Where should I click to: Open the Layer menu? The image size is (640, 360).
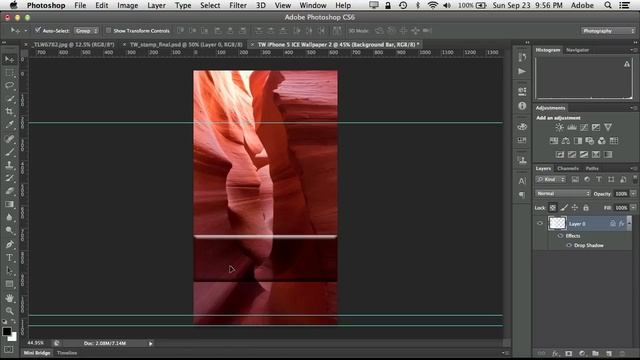click(156, 5)
